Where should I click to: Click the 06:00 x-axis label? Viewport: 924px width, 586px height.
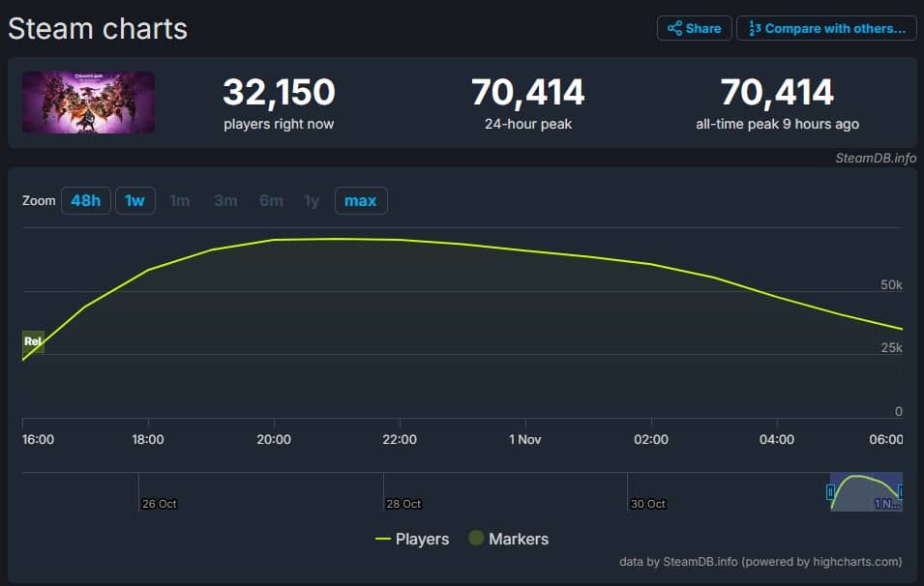click(885, 439)
